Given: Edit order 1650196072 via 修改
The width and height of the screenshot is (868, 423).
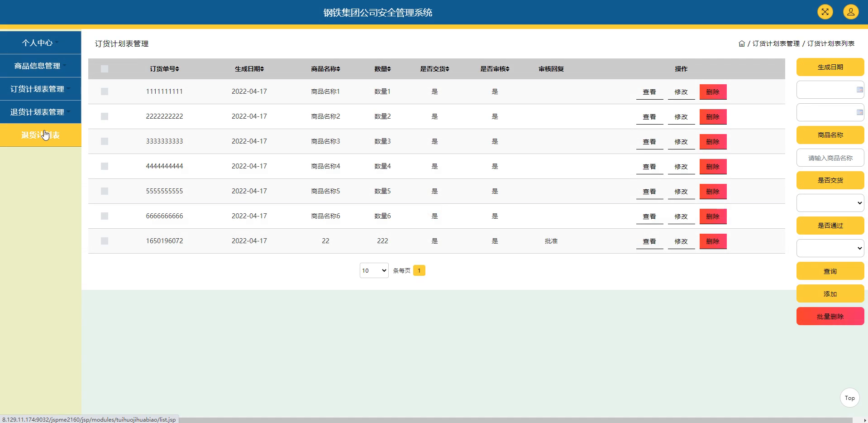Looking at the screenshot, I should click(x=681, y=241).
